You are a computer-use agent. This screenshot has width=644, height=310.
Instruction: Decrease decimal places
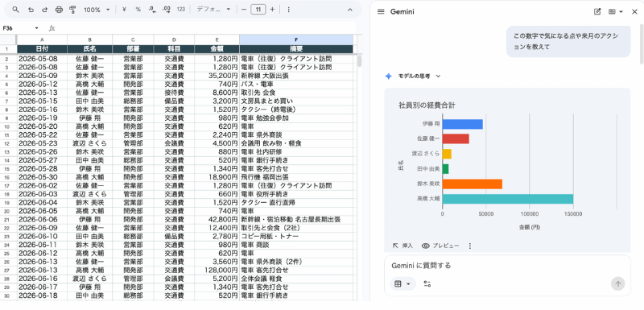(x=152, y=10)
